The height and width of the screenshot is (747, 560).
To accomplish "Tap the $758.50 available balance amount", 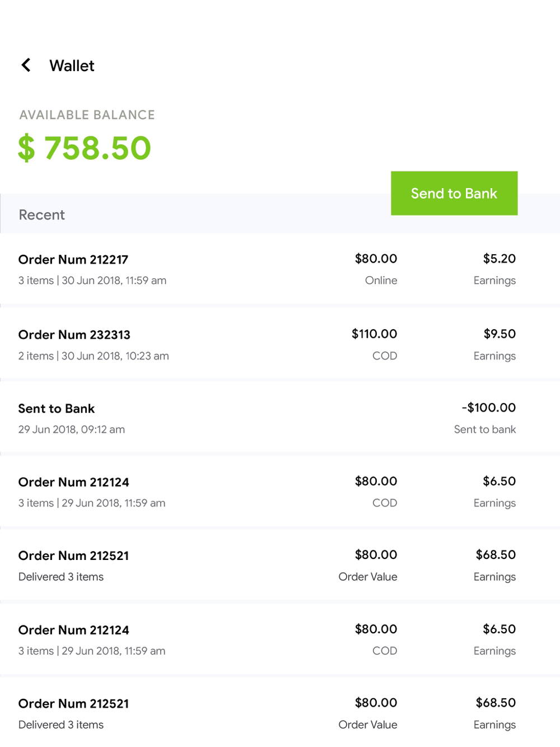I will (x=85, y=148).
